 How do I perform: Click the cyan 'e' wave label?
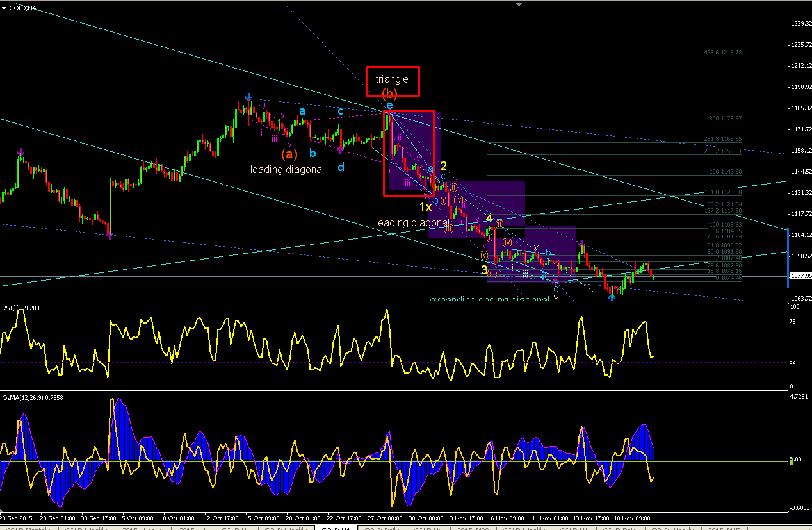click(x=389, y=104)
